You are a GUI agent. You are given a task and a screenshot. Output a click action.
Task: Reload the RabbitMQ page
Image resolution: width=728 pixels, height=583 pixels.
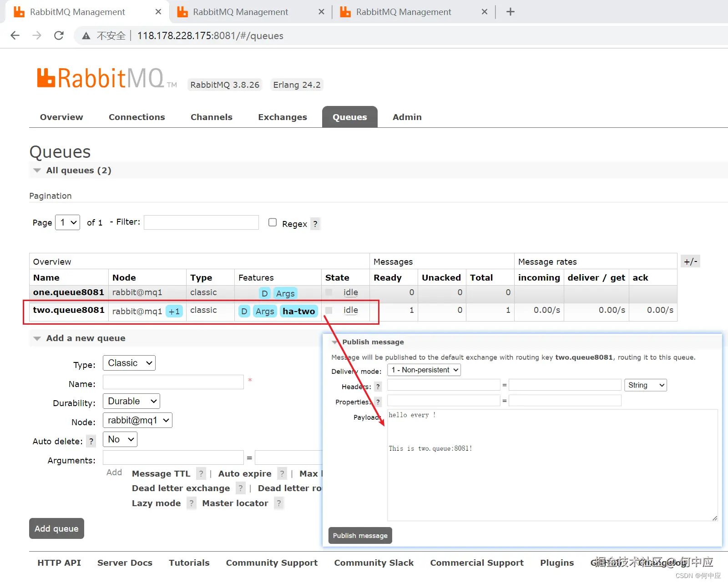click(x=59, y=35)
